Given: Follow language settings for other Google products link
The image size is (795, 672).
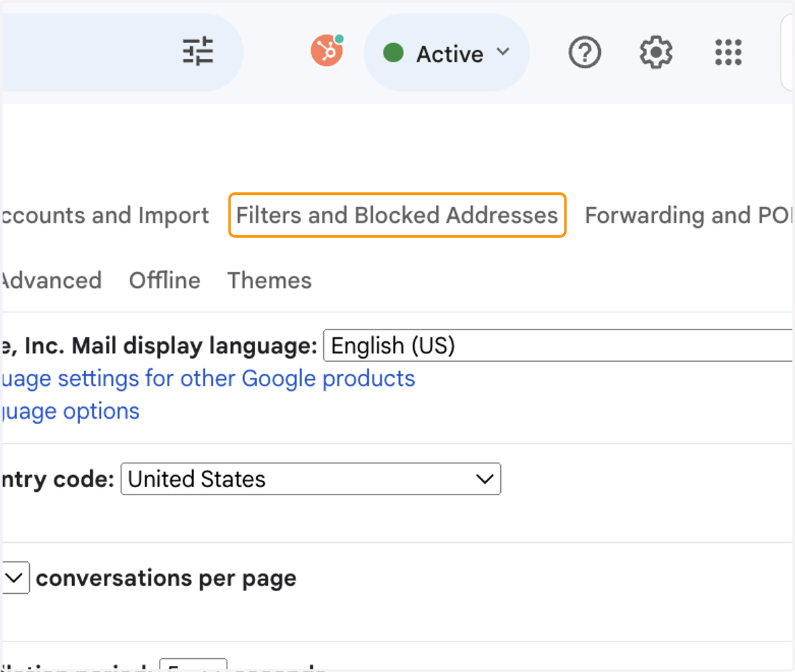Looking at the screenshot, I should [x=207, y=378].
